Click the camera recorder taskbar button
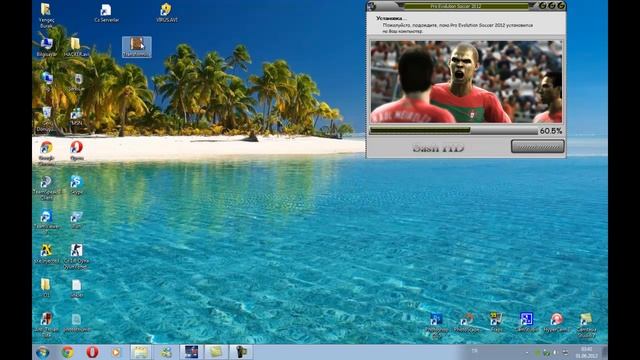Image resolution: width=640 pixels, height=360 pixels. tap(241, 352)
